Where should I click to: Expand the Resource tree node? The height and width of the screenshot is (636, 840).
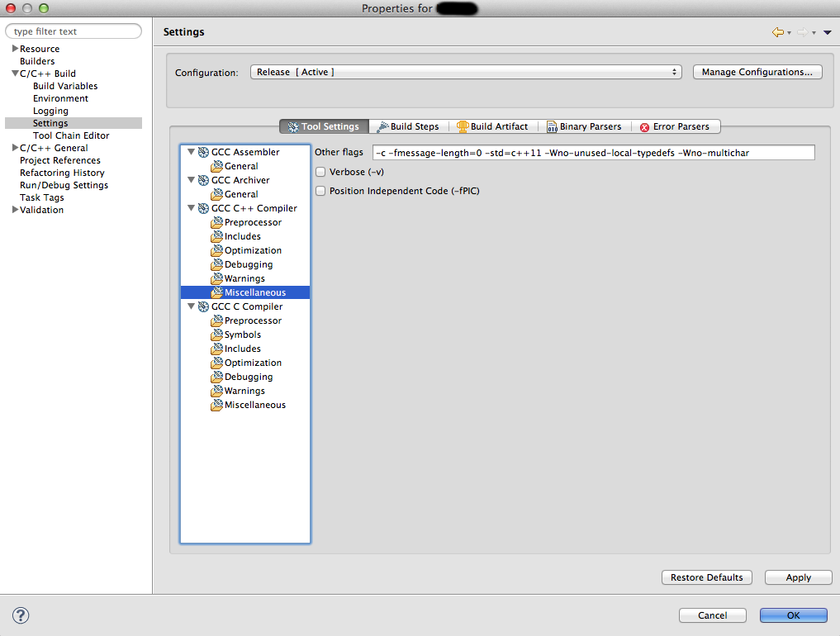click(15, 49)
